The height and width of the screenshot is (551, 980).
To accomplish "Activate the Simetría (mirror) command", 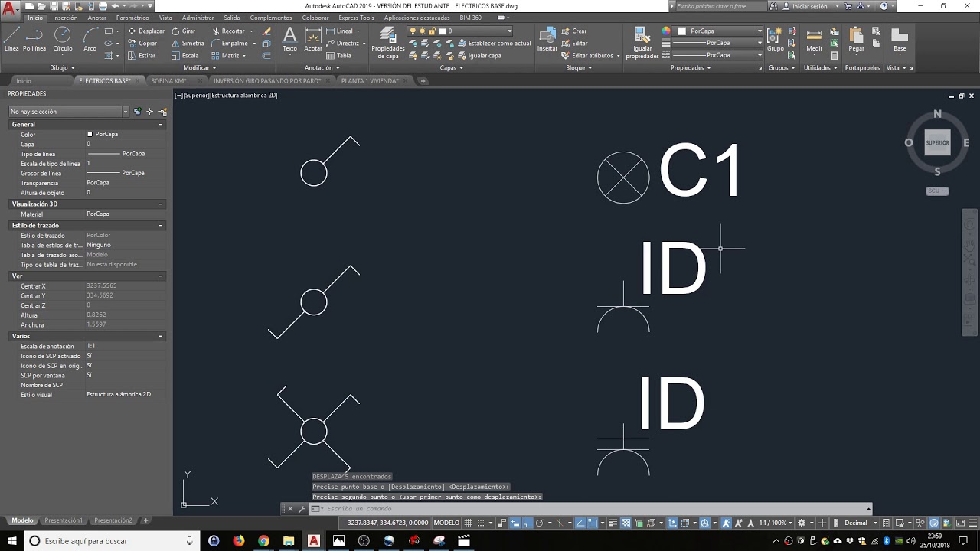I will 188,44.
